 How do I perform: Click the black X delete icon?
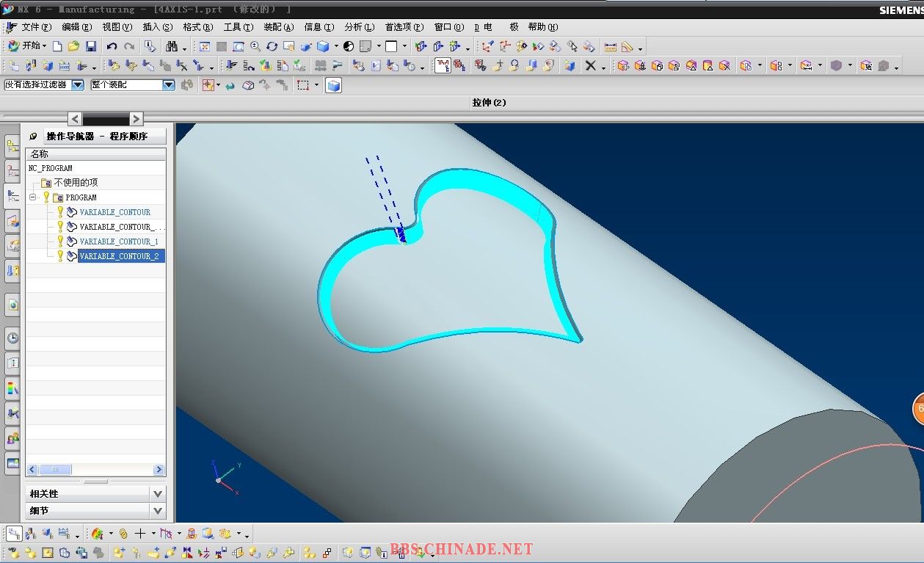click(590, 66)
